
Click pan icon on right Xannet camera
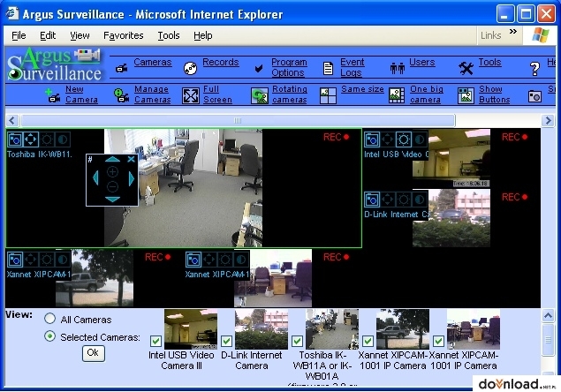coord(209,260)
